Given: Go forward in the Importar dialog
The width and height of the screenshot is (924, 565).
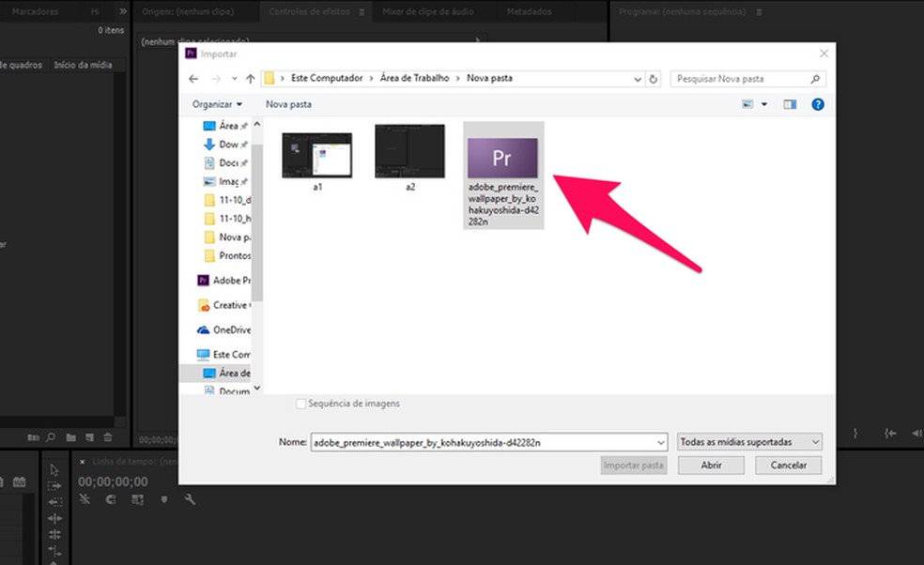Looking at the screenshot, I should 216,78.
